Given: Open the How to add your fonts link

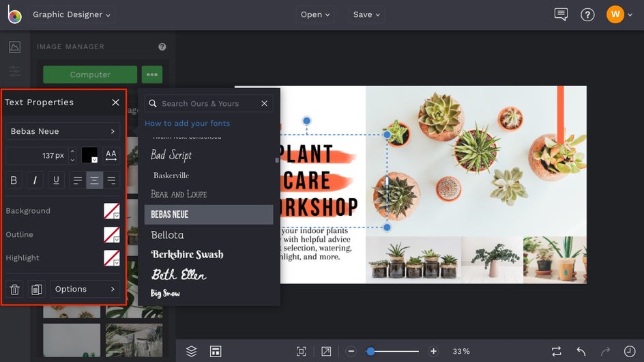Looking at the screenshot, I should click(187, 124).
